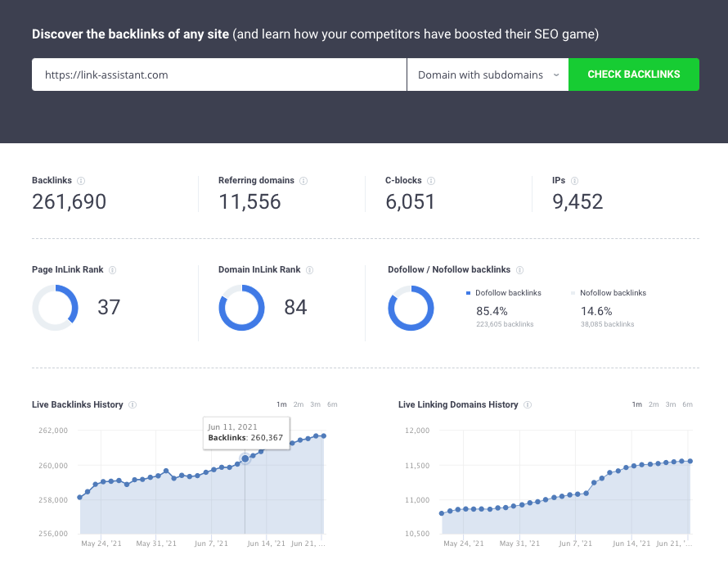Screen dimensions: 728x573
Task: Switch Live Linking Domains History to 3m
Action: click(671, 404)
